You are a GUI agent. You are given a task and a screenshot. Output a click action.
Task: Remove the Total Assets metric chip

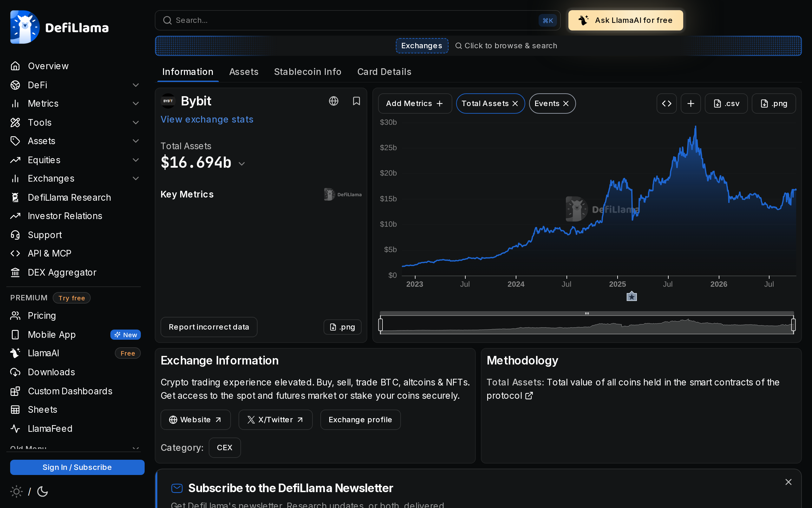click(515, 104)
